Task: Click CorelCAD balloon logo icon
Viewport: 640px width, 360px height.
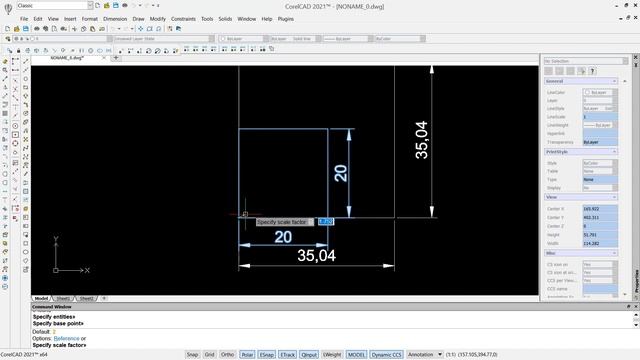Action: coord(8,8)
